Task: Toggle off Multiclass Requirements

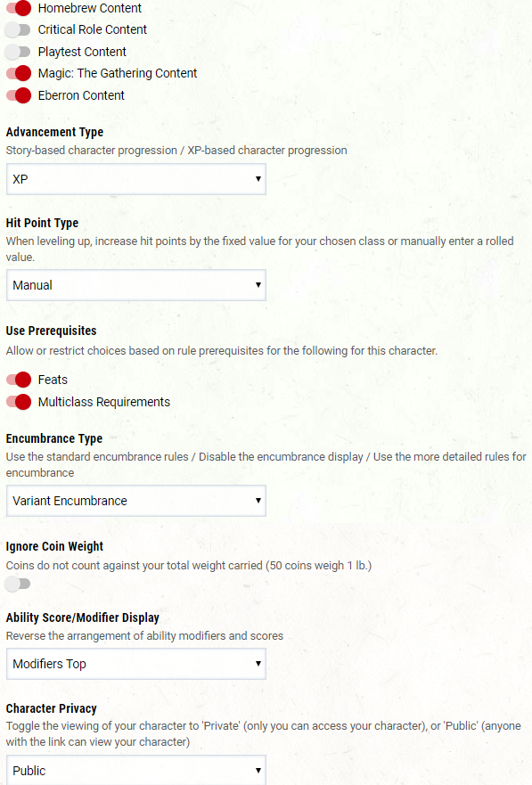Action: tap(19, 402)
